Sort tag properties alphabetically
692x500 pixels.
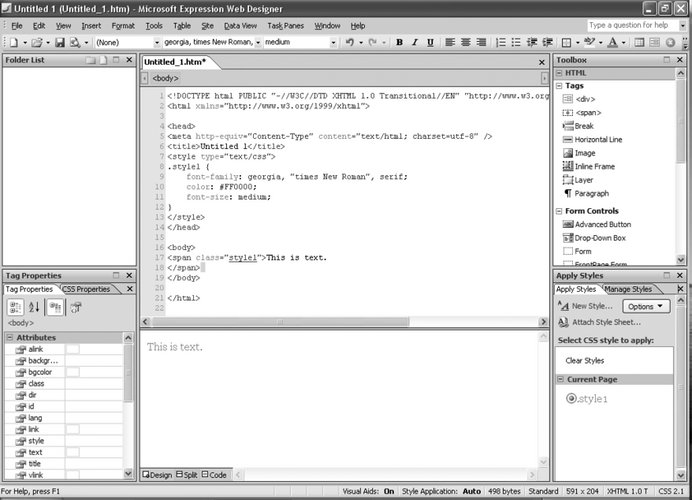pyautogui.click(x=35, y=308)
